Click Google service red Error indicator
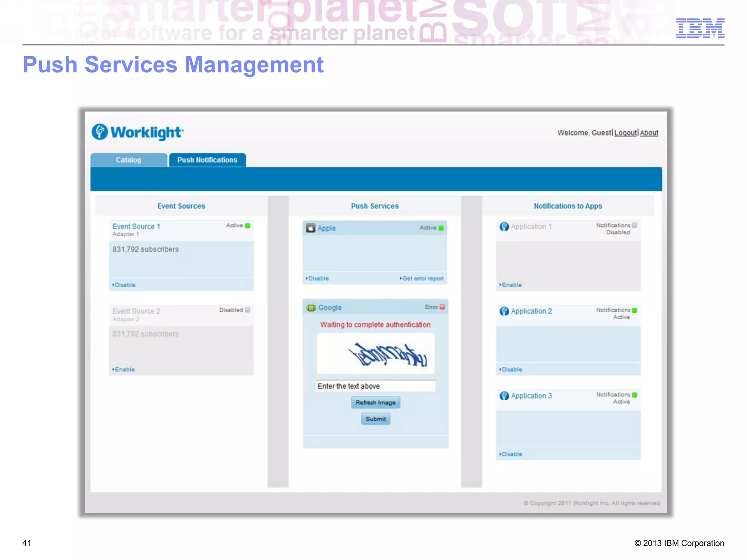 click(x=442, y=307)
